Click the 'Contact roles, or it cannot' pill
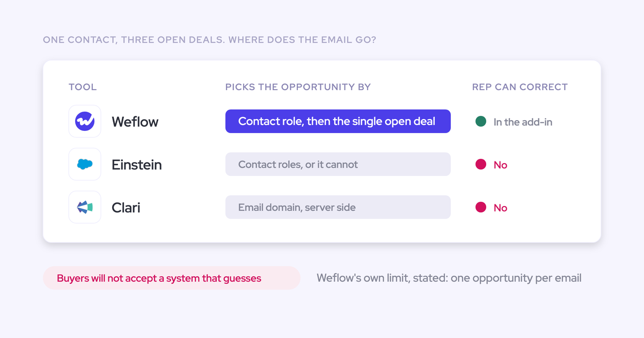The height and width of the screenshot is (338, 644). click(338, 164)
